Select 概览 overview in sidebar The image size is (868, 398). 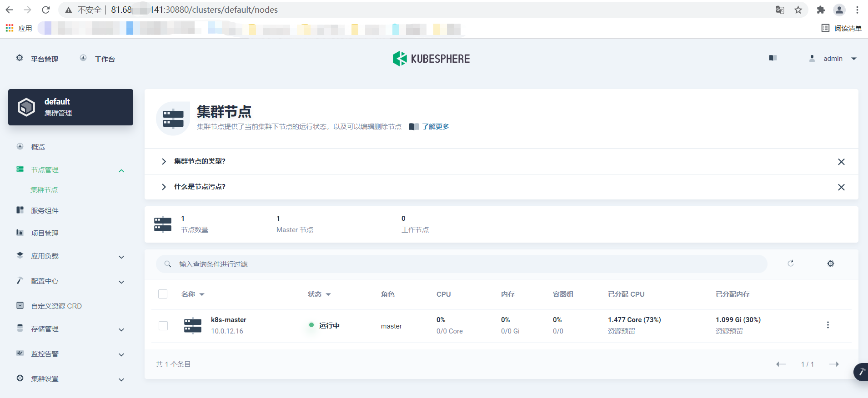[x=38, y=147]
